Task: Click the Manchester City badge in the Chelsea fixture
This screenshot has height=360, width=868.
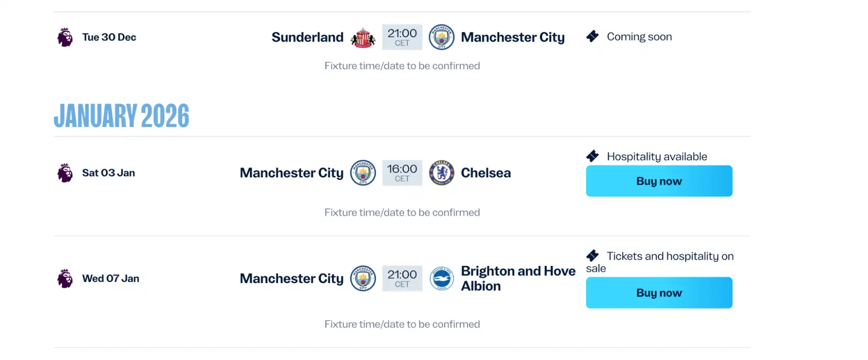Action: pyautogui.click(x=364, y=173)
